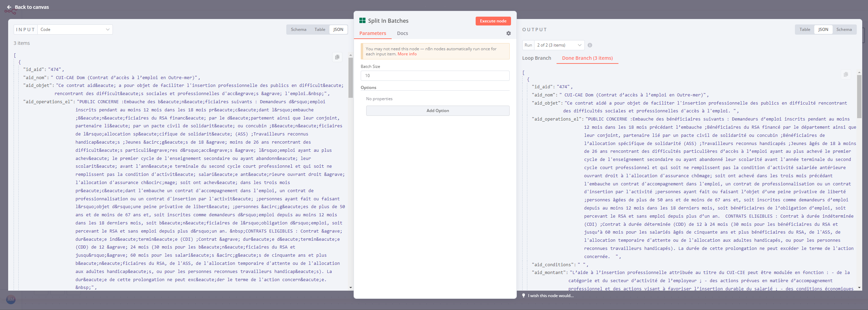Copy output JSON with copy icon
868x310 pixels.
pos(846,74)
